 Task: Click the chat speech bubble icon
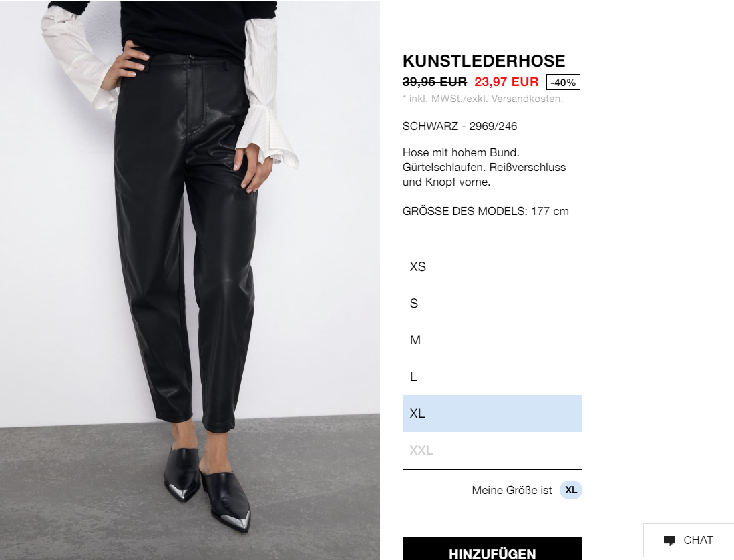[669, 541]
